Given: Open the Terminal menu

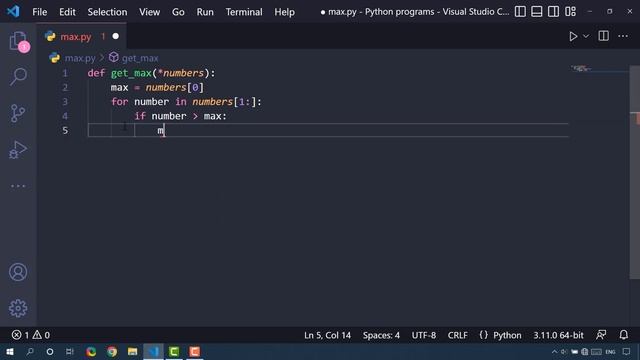Looking at the screenshot, I should click(x=244, y=12).
